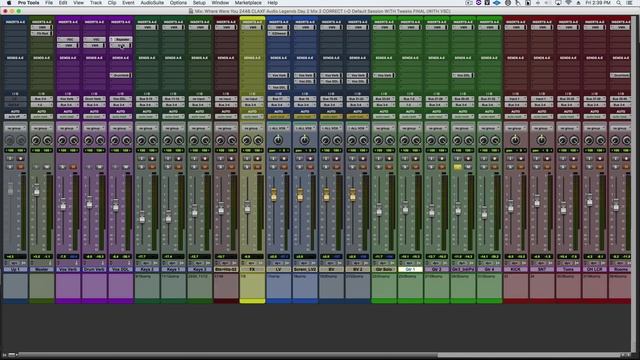Screen dimensions: 640x360
Task: Open first insert on Master track
Action: point(42,27)
